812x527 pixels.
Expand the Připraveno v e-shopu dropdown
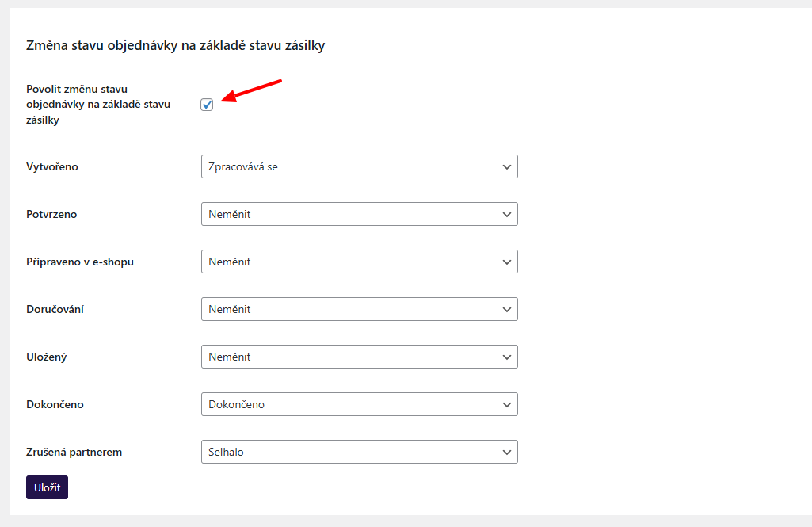click(x=359, y=262)
